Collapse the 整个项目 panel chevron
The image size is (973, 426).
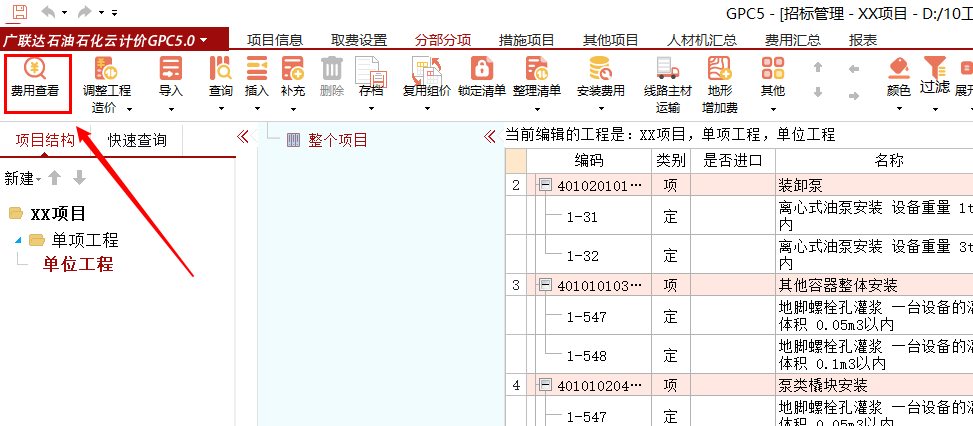click(x=490, y=136)
